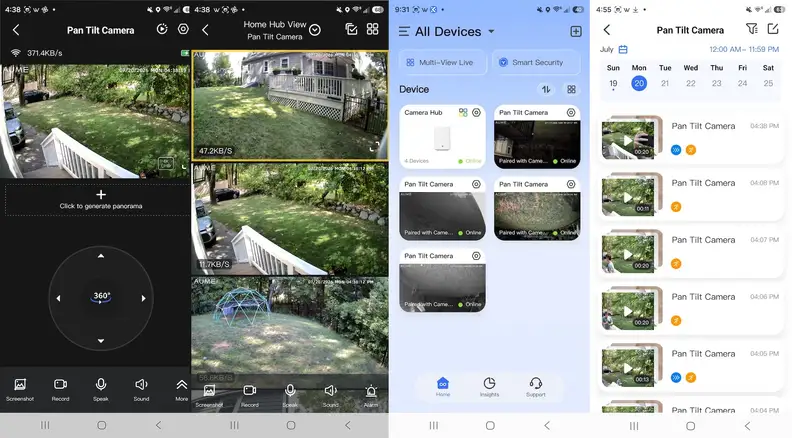Select Monday 20 in calendar
The height and width of the screenshot is (438, 792).
(639, 83)
